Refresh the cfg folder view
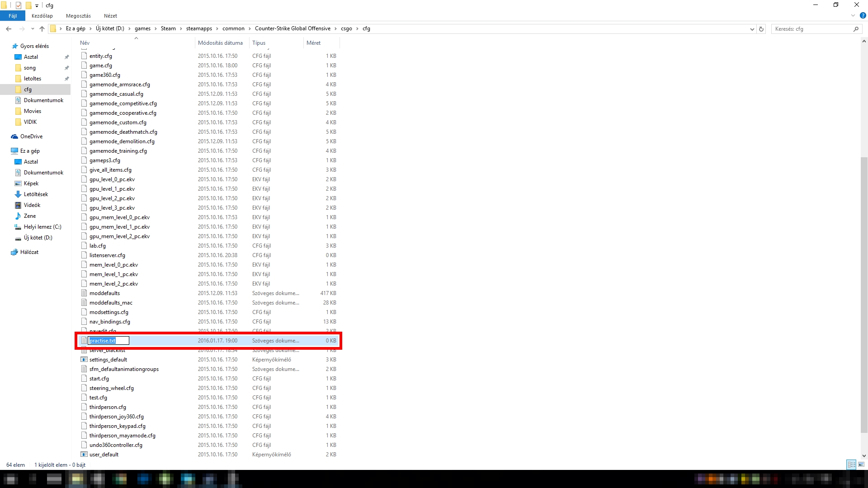 tap(761, 28)
